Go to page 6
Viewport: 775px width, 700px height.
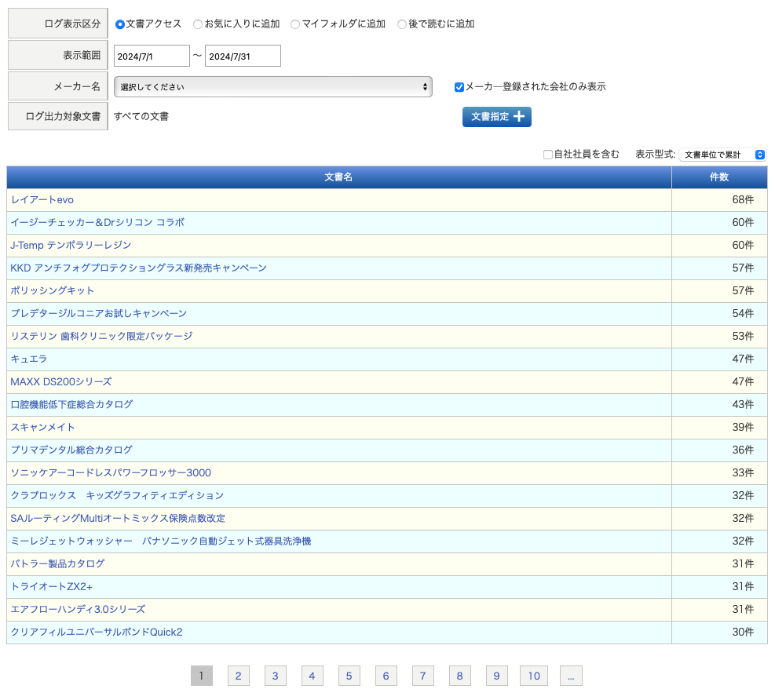point(386,676)
